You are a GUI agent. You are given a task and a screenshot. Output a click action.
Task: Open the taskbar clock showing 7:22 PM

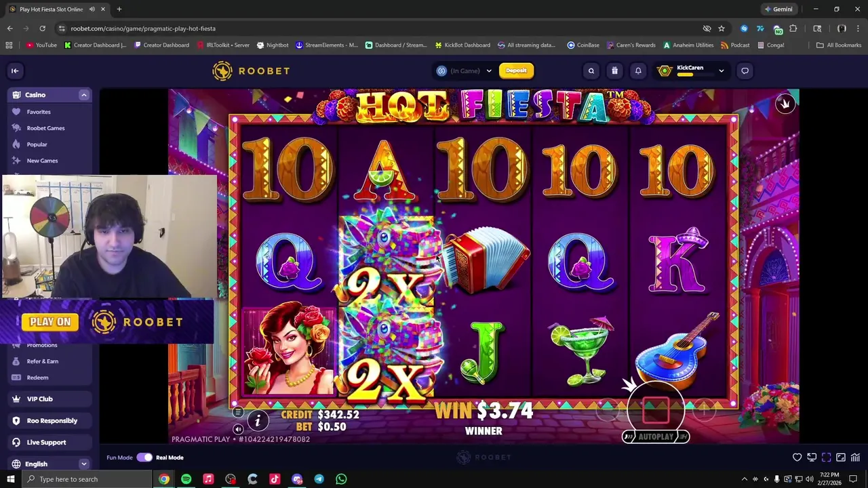(x=829, y=479)
